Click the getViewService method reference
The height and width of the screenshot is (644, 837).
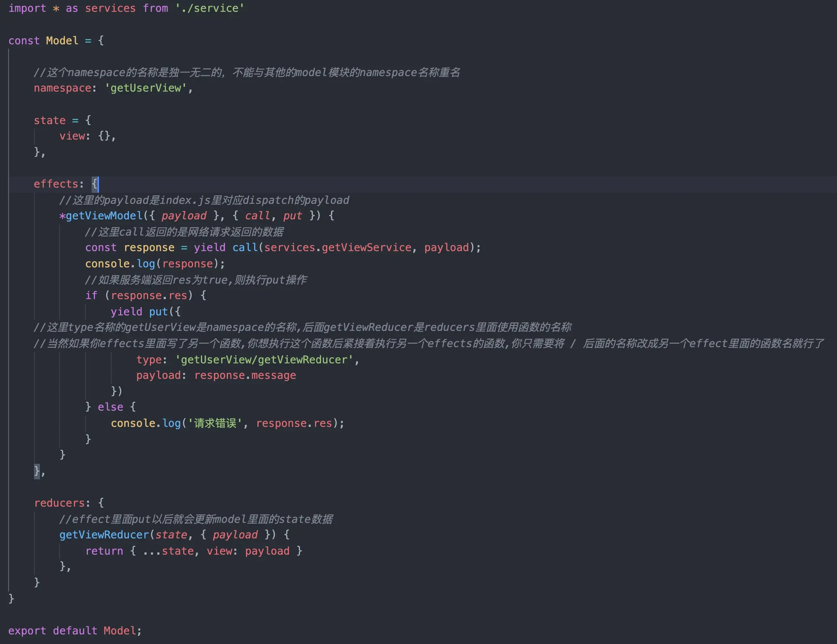click(366, 248)
